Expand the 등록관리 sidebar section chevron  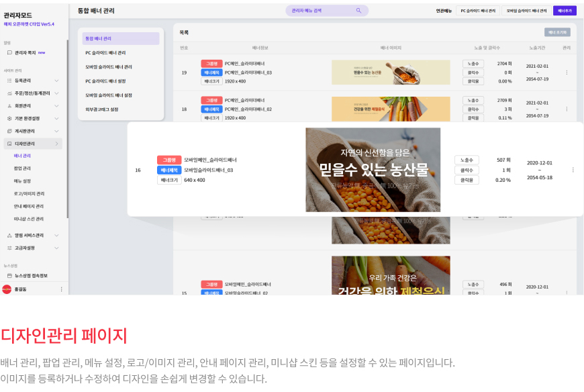coord(56,81)
